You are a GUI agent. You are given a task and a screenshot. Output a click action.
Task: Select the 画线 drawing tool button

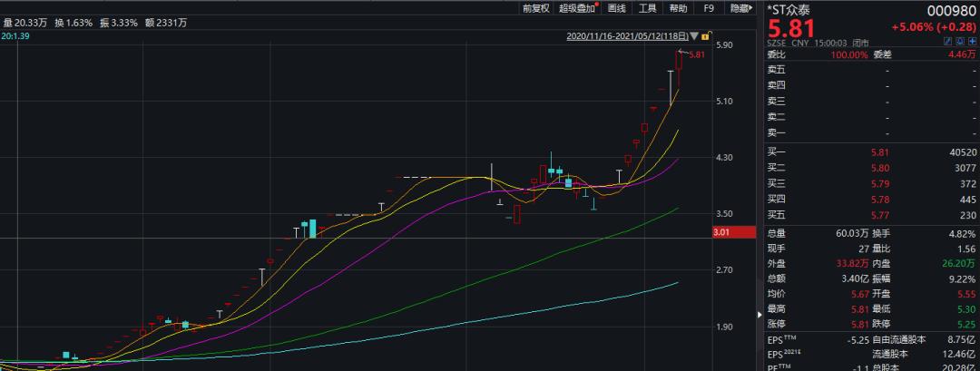coord(617,8)
